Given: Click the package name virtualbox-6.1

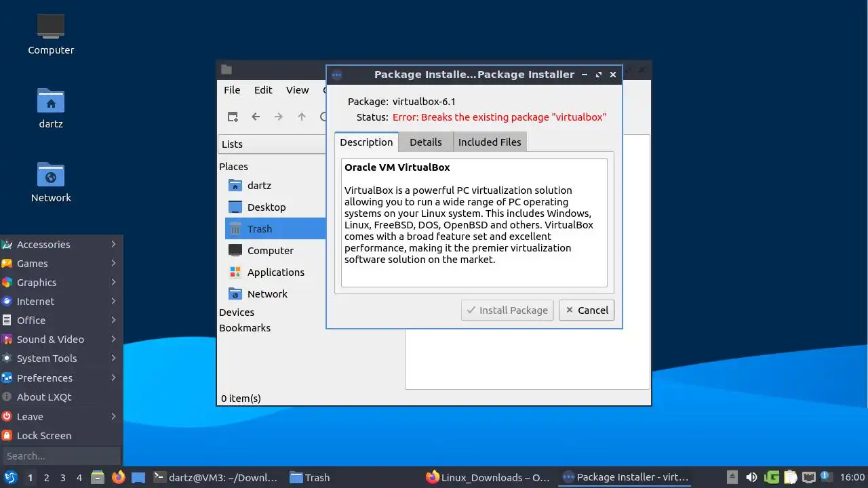Looking at the screenshot, I should click(x=424, y=101).
